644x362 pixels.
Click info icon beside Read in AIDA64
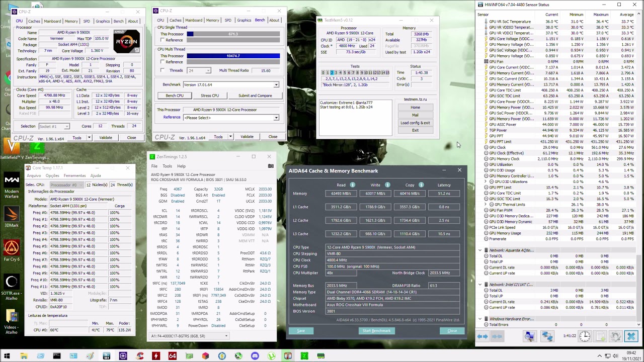[352, 185]
